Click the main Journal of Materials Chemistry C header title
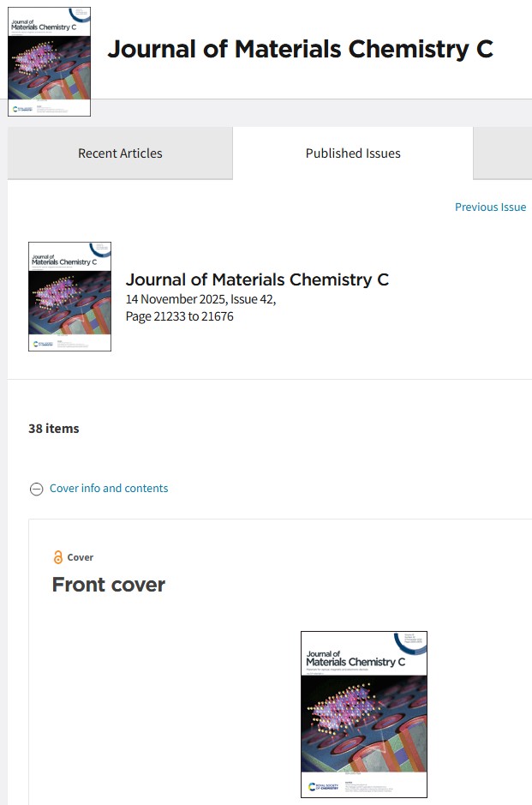This screenshot has width=532, height=805. (300, 49)
